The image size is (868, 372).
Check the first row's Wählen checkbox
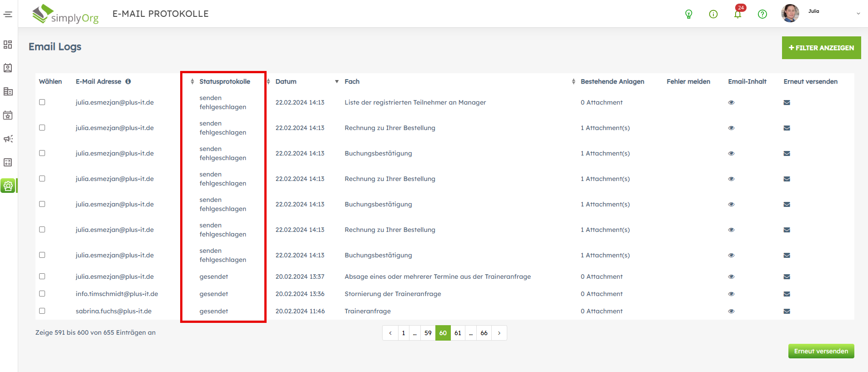pyautogui.click(x=42, y=102)
